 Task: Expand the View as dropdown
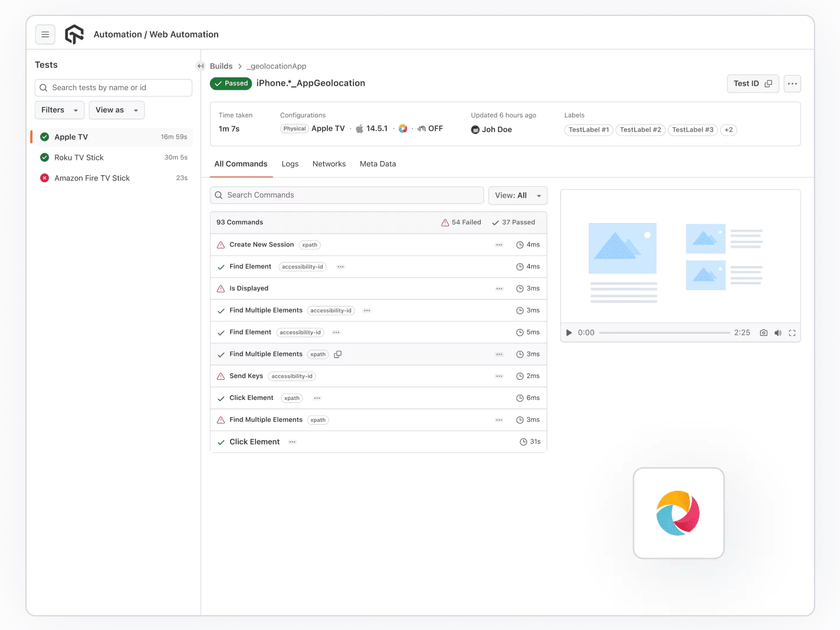click(x=116, y=110)
